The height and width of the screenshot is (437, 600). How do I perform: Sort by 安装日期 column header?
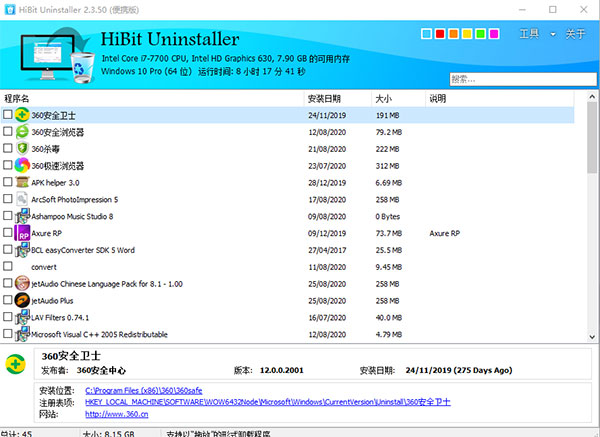[x=338, y=99]
